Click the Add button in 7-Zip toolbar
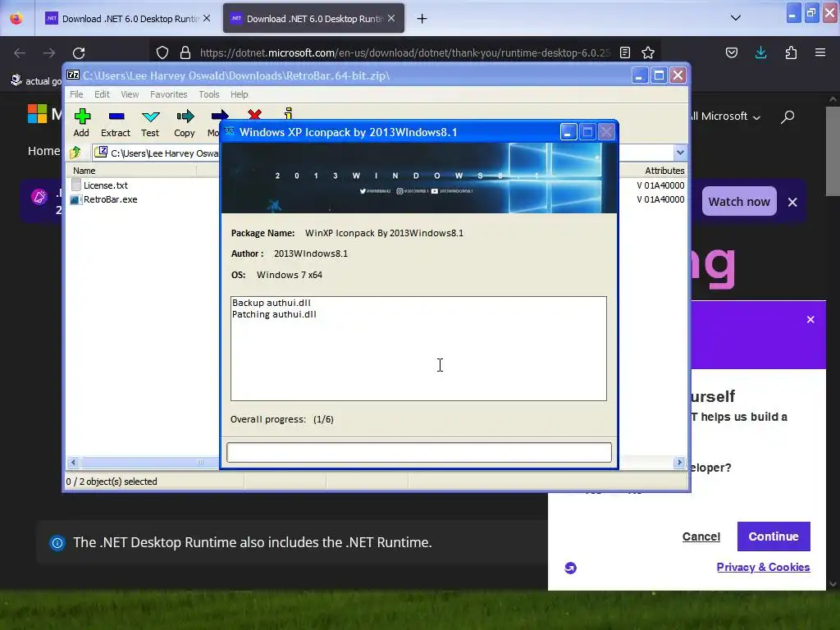The width and height of the screenshot is (840, 630). pyautogui.click(x=81, y=123)
